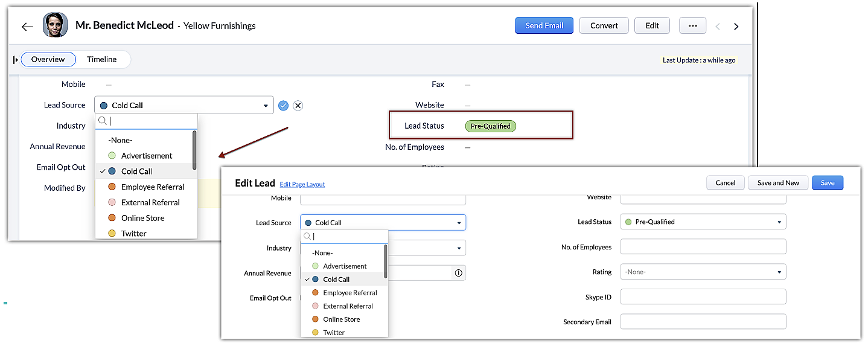
Task: Select the Overview tab
Action: tap(48, 59)
